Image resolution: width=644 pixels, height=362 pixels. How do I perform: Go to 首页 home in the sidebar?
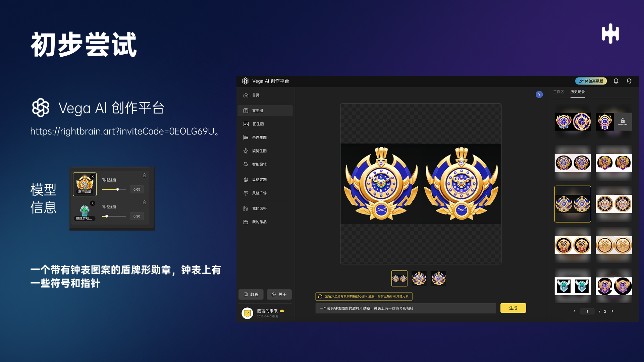tap(265, 95)
